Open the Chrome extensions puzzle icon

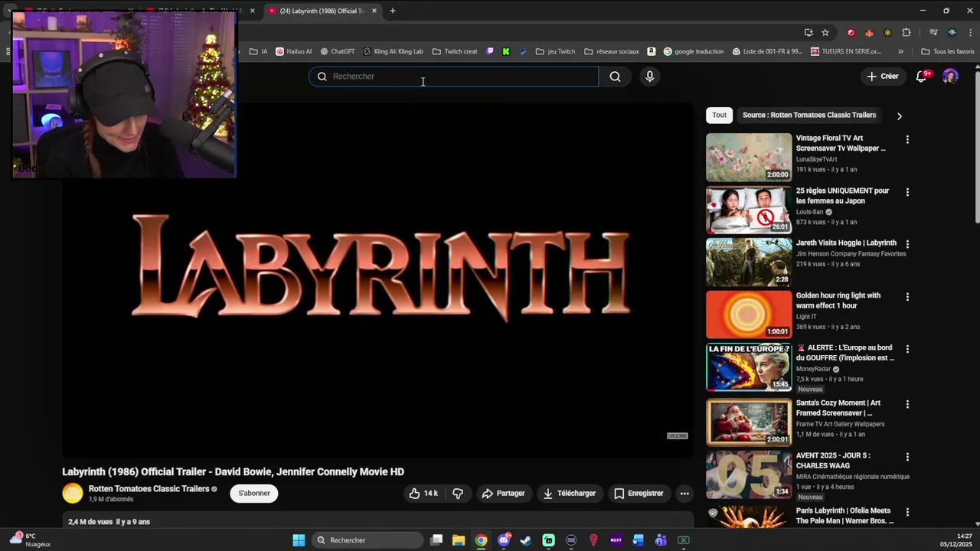tap(906, 32)
